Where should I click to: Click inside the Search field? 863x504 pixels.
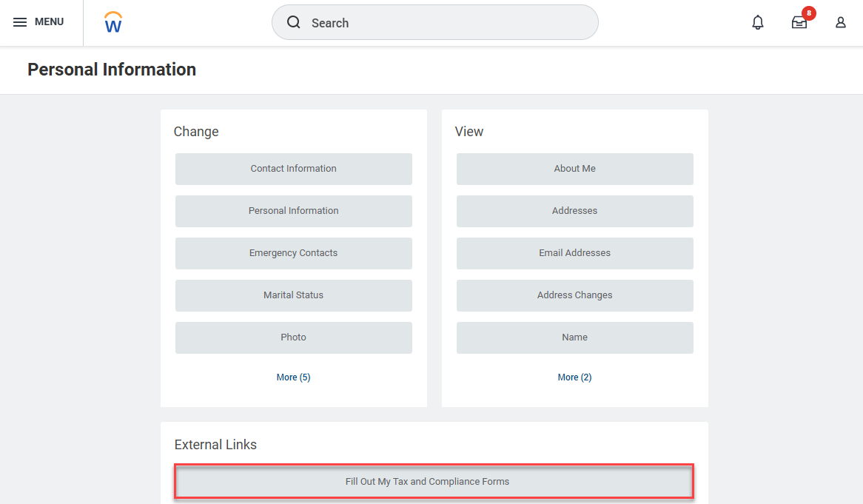(434, 22)
